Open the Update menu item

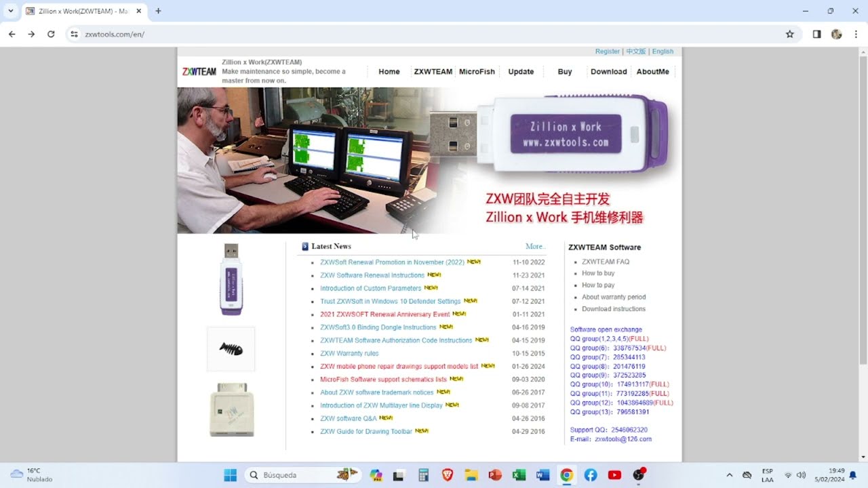tap(521, 72)
